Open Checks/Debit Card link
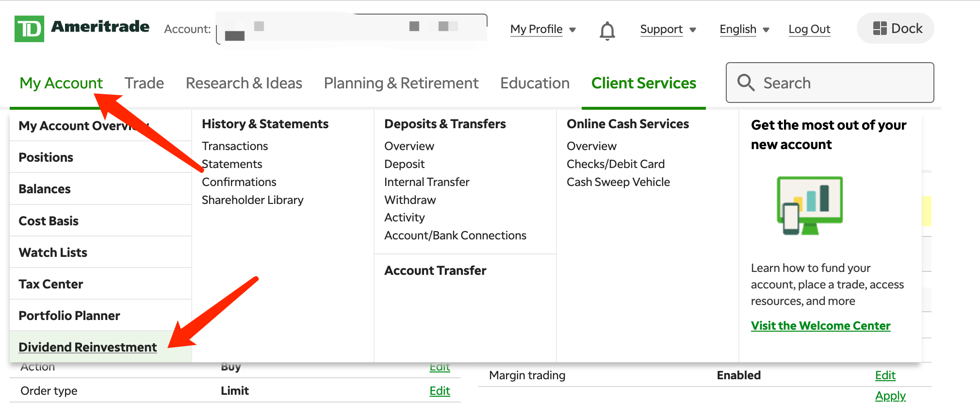 pyautogui.click(x=616, y=164)
